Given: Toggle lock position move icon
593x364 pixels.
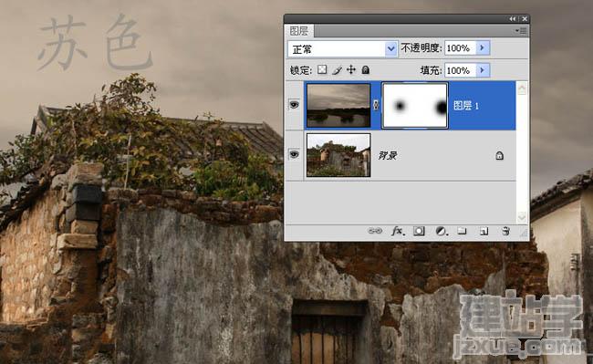Looking at the screenshot, I should coord(351,69).
